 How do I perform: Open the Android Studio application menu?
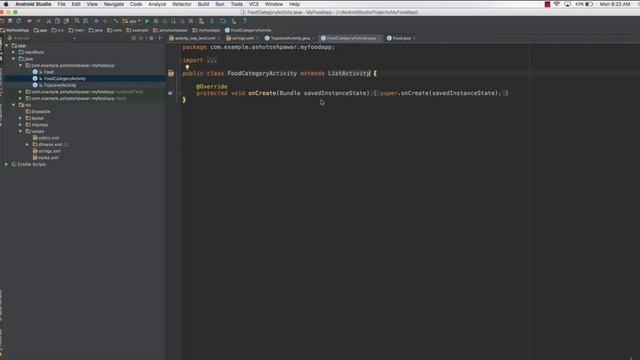click(x=33, y=4)
